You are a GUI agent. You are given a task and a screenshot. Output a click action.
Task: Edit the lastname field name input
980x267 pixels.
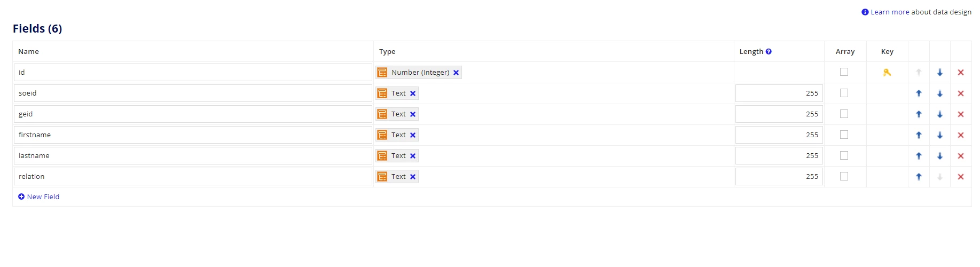pos(193,156)
